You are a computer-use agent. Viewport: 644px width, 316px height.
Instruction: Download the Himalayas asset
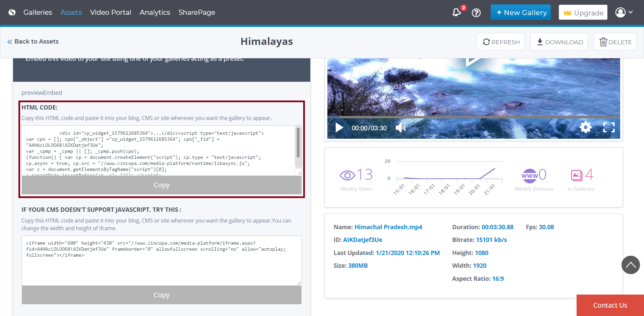point(559,42)
